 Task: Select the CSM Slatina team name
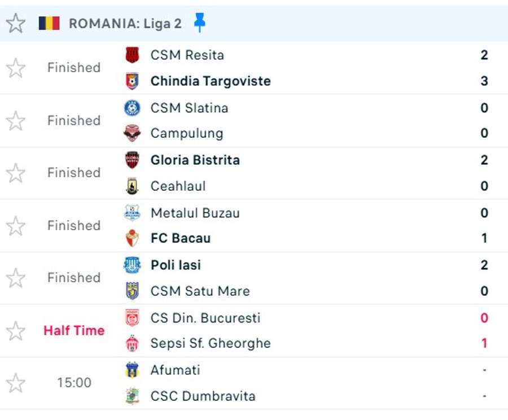tap(189, 108)
